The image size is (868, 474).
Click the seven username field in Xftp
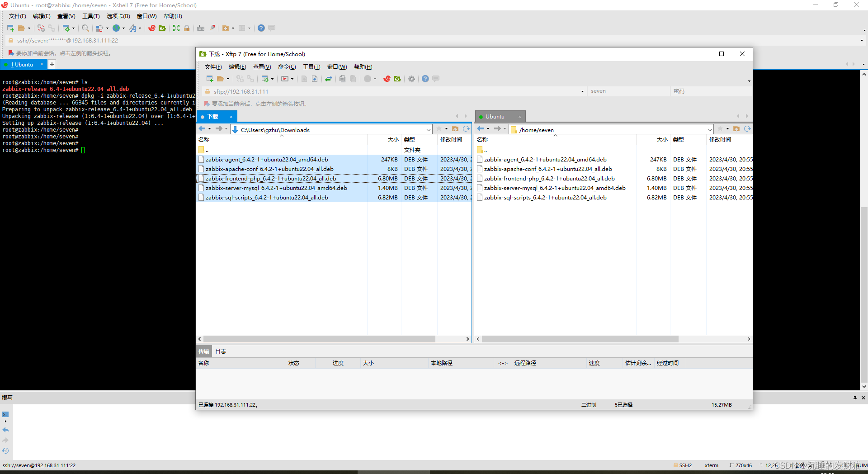(628, 91)
